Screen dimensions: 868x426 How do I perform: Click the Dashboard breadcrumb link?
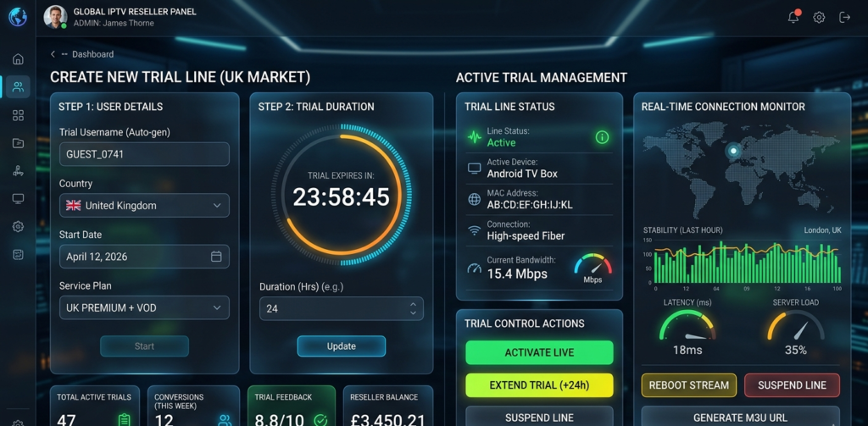(x=92, y=54)
